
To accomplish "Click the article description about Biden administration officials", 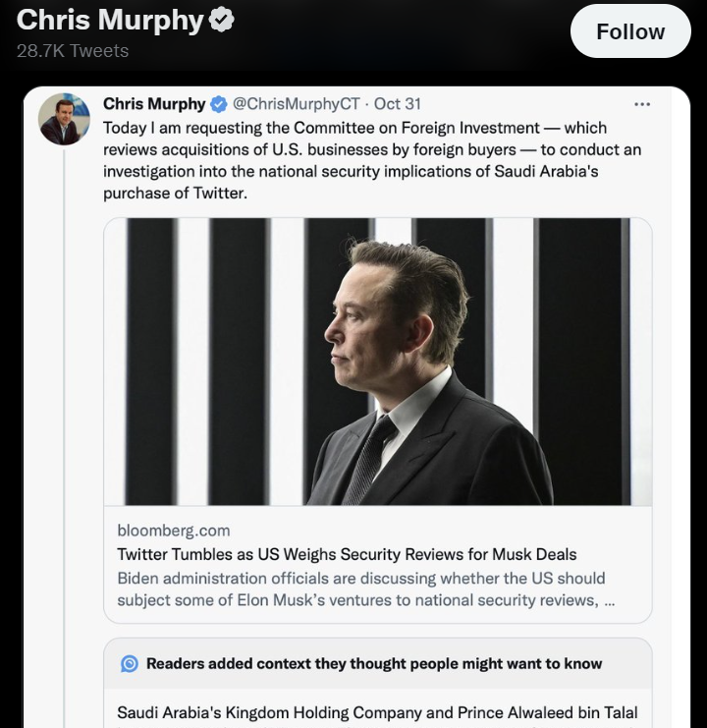I will [x=361, y=588].
